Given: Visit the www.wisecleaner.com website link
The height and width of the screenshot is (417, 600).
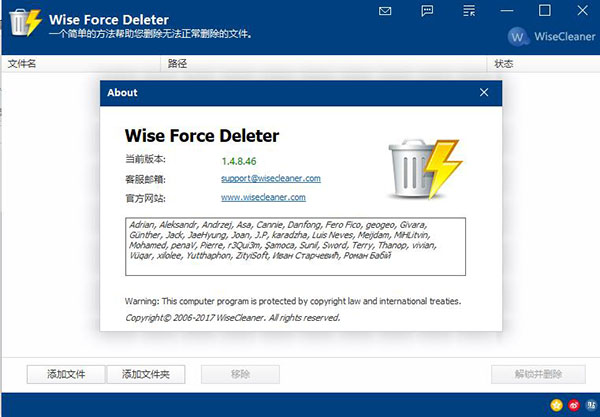Looking at the screenshot, I should pos(263,198).
